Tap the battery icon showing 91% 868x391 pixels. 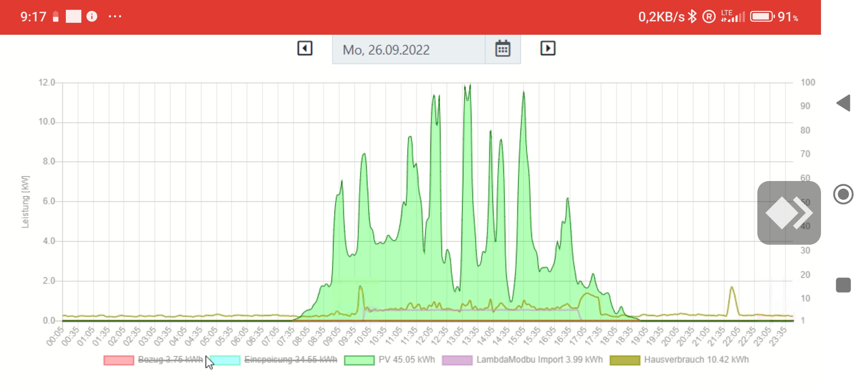pos(762,16)
